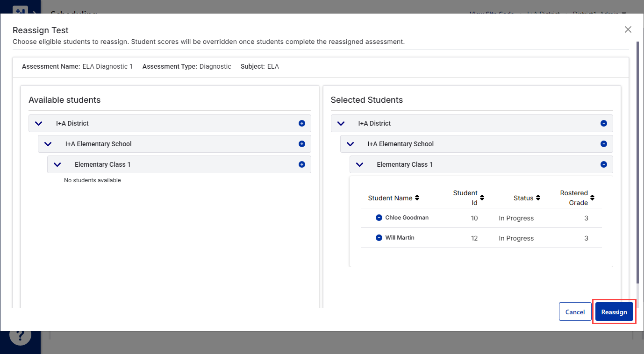
Task: Remove I+A District from Selected Students
Action: (x=603, y=123)
